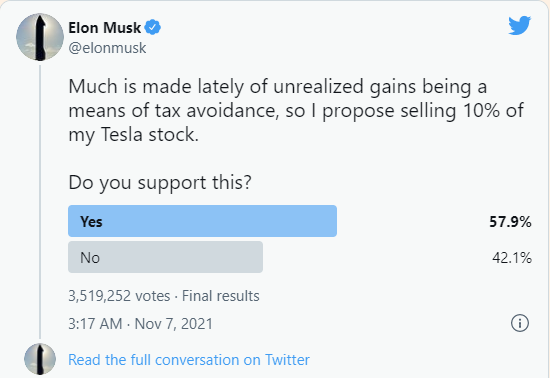550x378 pixels.
Task: Open Read the full conversation on Twitter
Action: (x=189, y=360)
